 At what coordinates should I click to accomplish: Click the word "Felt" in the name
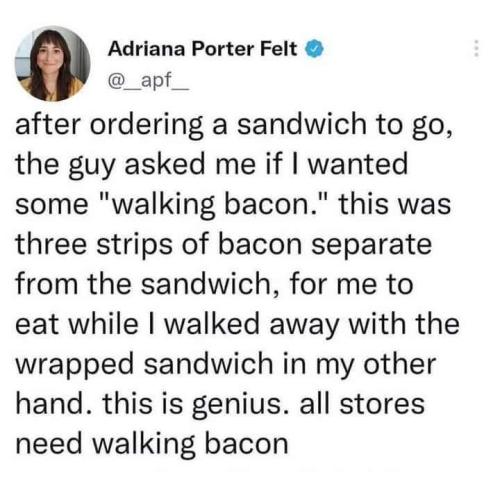point(278,49)
